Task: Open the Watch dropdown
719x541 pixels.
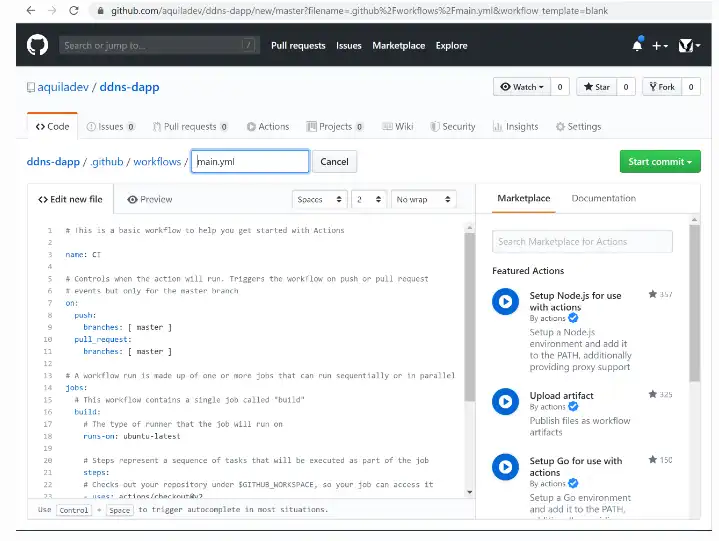Action: tap(522, 87)
